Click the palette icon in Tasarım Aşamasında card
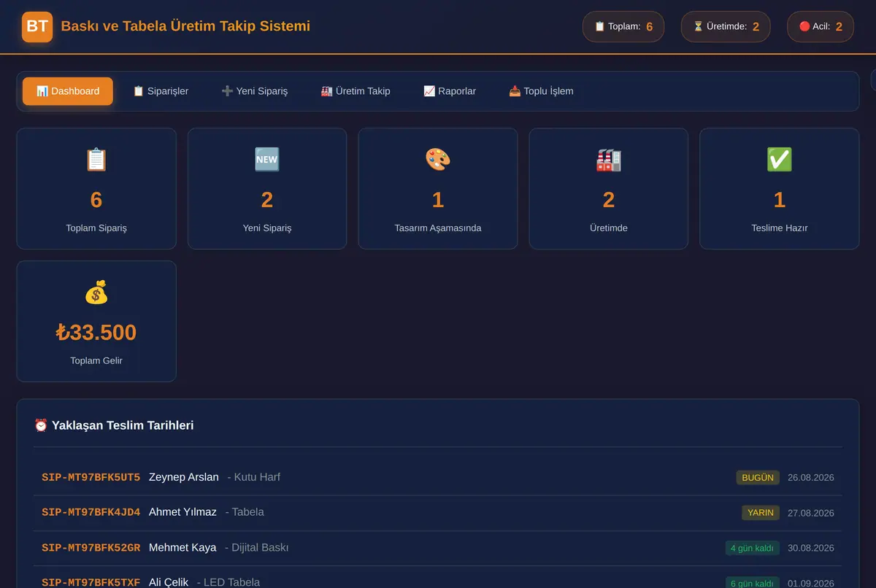Image resolution: width=876 pixels, height=588 pixels. click(438, 160)
